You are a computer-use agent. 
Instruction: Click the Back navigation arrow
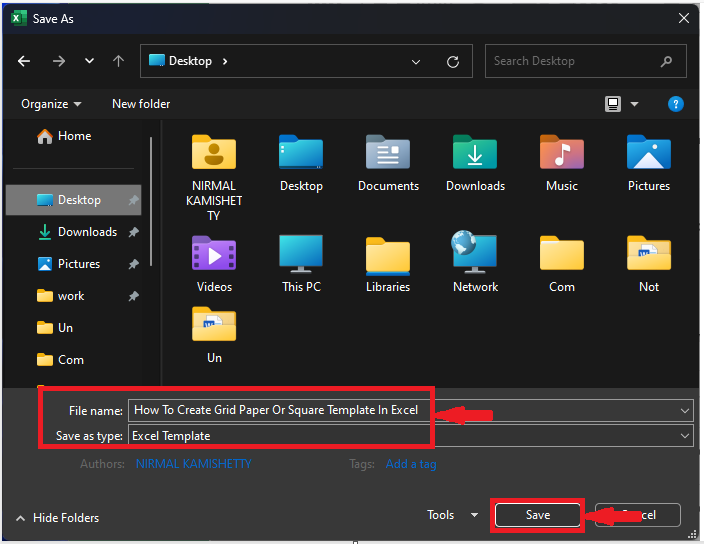[25, 61]
